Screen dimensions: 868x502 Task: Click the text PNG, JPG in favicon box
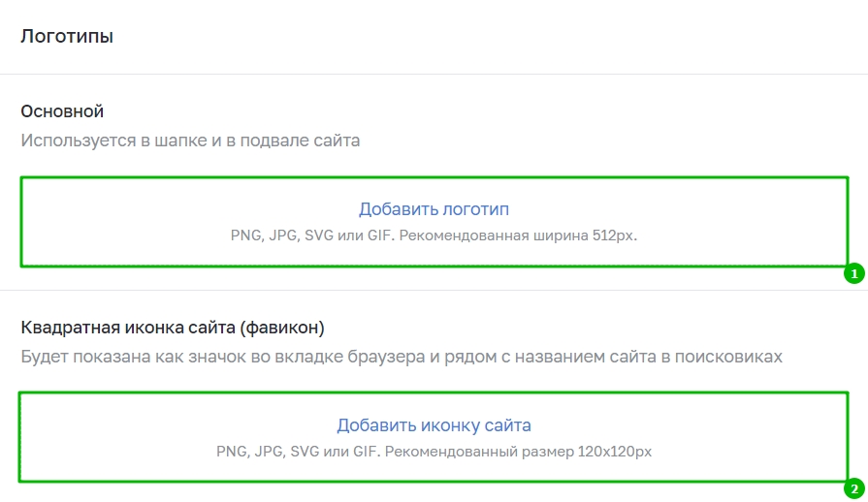[251, 452]
